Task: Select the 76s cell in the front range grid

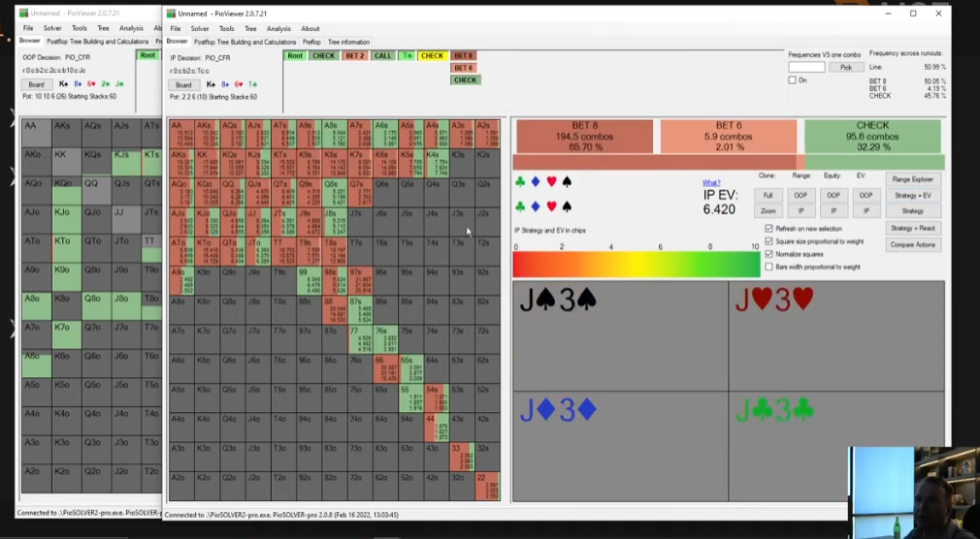Action: [385, 339]
